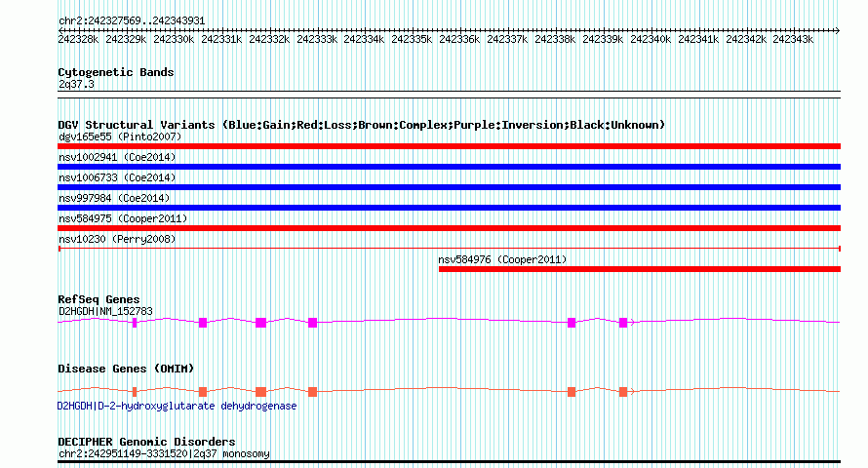
Task: Click the nsv584975 (Cooper2011) variant label
Action: [x=123, y=218]
